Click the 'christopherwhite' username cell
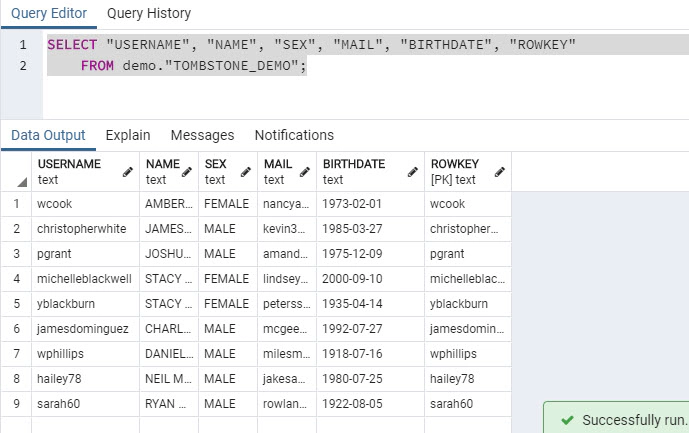 pos(86,229)
